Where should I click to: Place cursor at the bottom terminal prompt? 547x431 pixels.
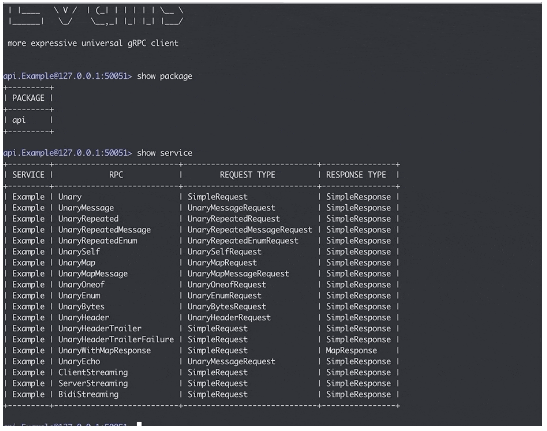[x=139, y=424]
